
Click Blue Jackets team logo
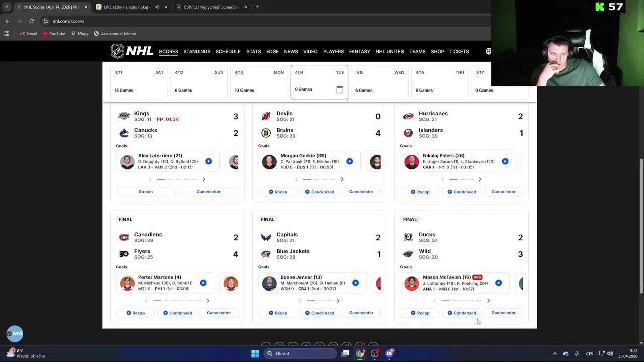(266, 254)
